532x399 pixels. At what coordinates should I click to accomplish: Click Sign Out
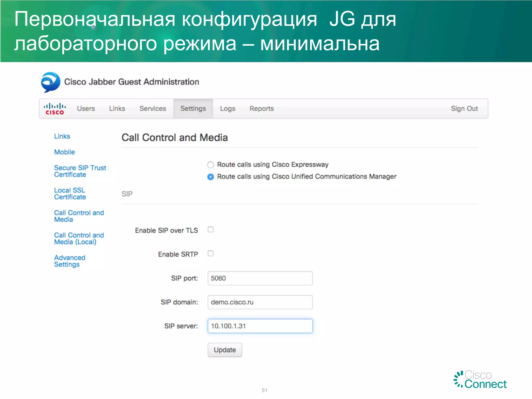pyautogui.click(x=464, y=109)
